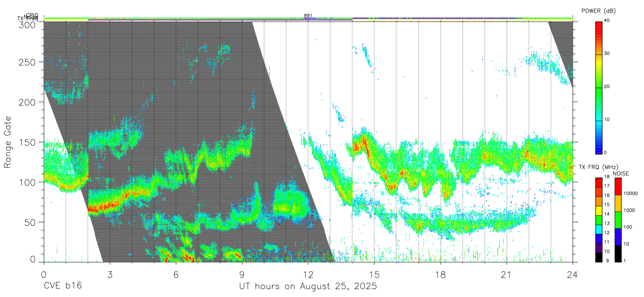This screenshot has width=644, height=297.
Task: Click the 50 tick label on the Range Gate axis
Action: tap(29, 222)
